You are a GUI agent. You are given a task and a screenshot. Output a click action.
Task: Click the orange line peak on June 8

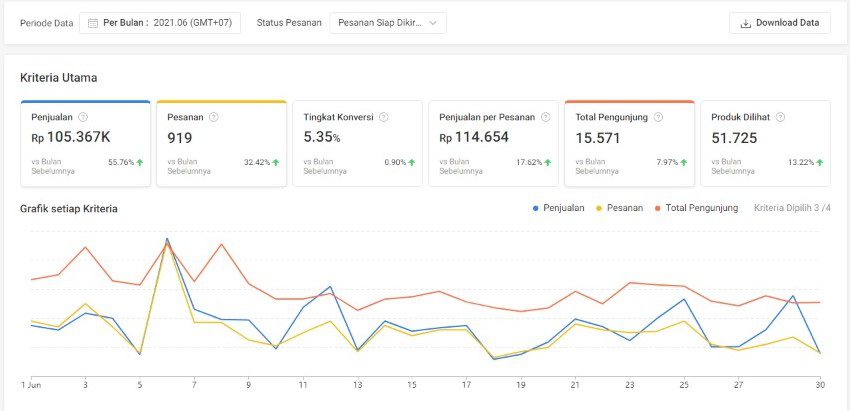coord(222,244)
